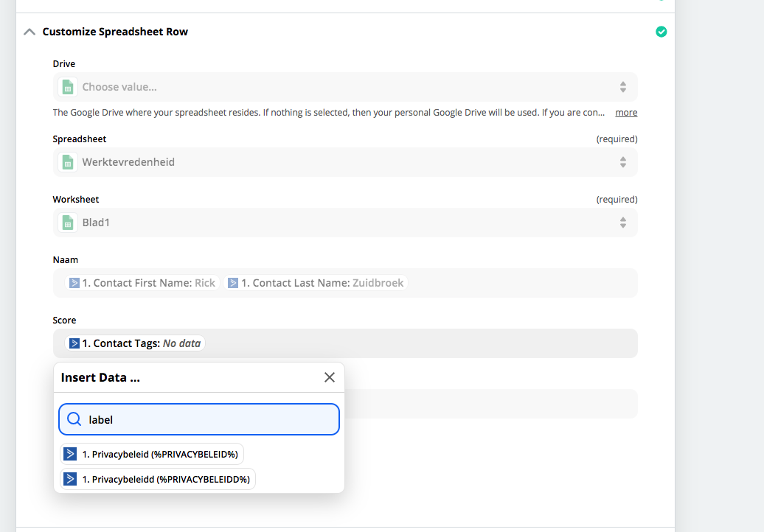764x532 pixels.
Task: Click the (required) note beside Spreadsheet
Action: tap(617, 139)
